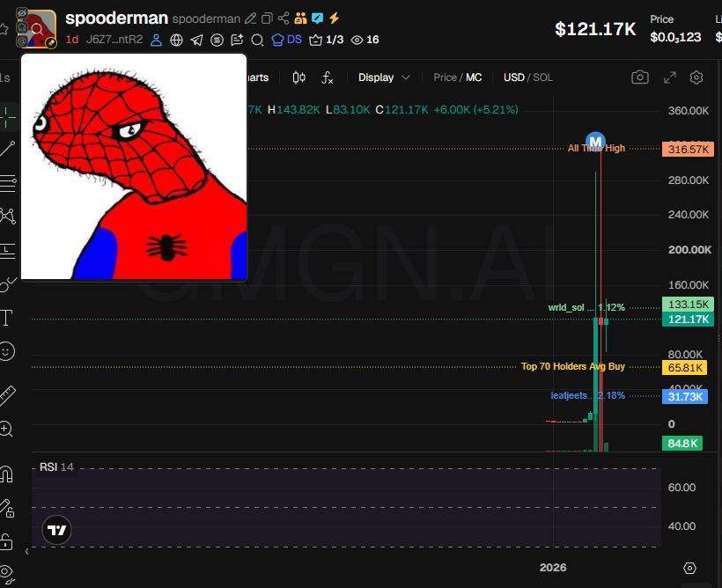This screenshot has width=722, height=588.
Task: Open the yellow holders group icon
Action: pyautogui.click(x=300, y=18)
